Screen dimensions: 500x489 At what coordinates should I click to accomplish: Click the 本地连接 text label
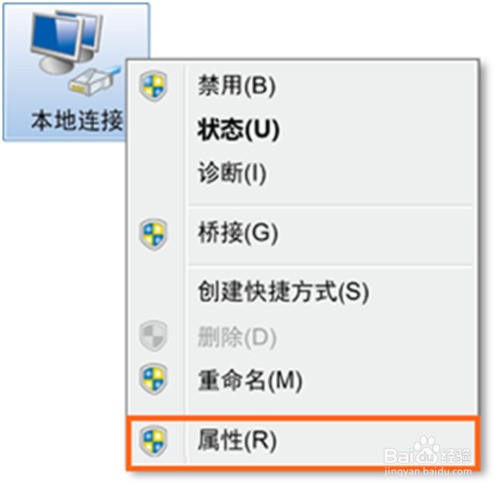[77, 120]
